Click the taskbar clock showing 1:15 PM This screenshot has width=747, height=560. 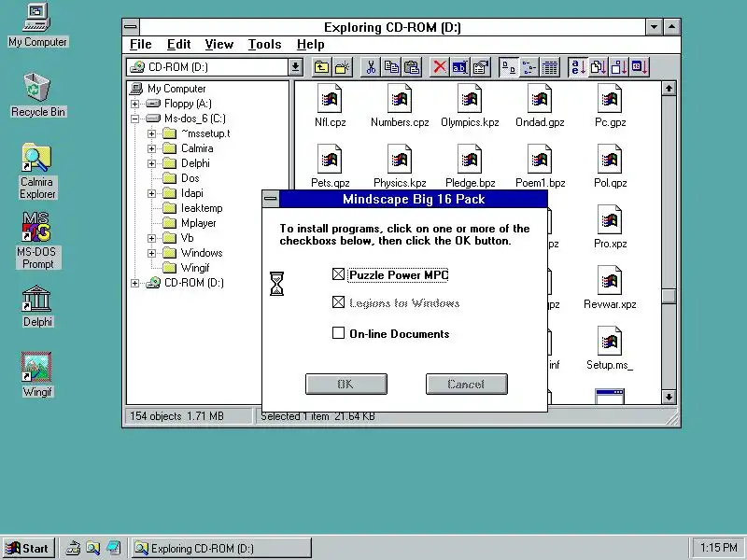click(718, 548)
